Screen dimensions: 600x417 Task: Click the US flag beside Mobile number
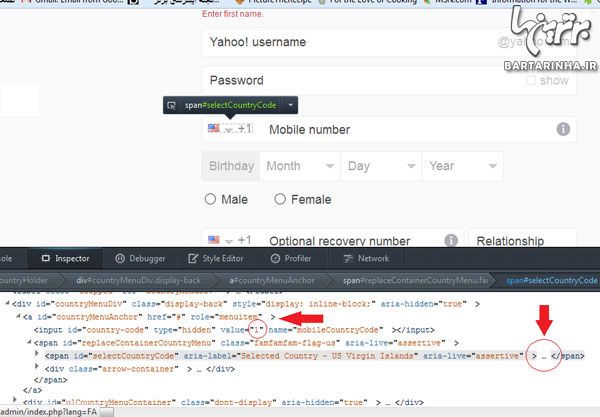(214, 128)
